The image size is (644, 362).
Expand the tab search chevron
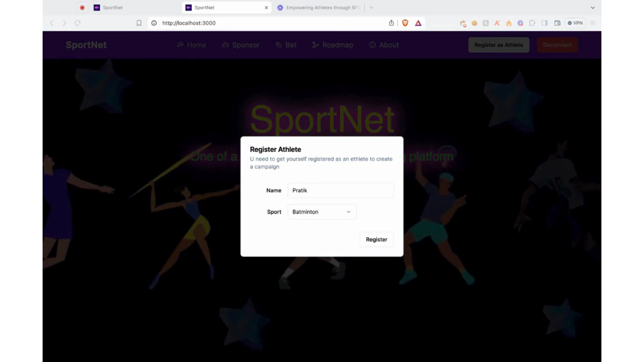[x=593, y=7]
